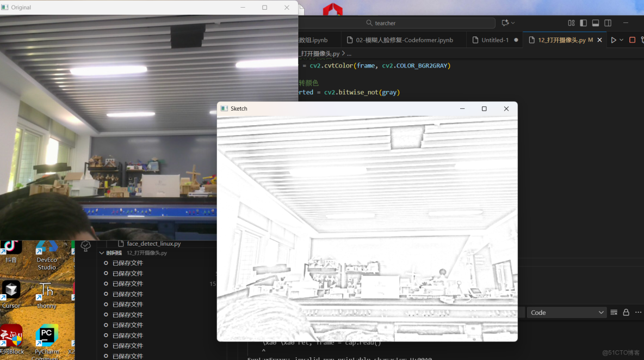Image resolution: width=644 pixels, height=360 pixels.
Task: Minimize the Sketch window
Action: [462, 108]
